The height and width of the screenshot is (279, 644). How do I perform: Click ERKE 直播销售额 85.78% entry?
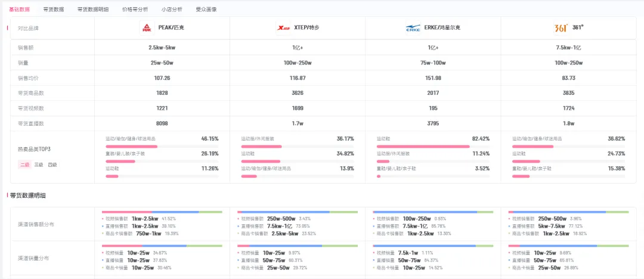click(409, 227)
